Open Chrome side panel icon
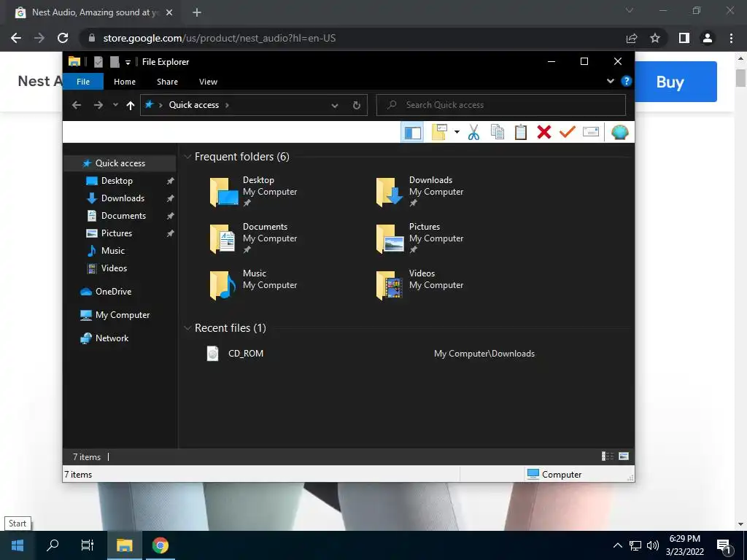Screen dimensions: 747x560 point(684,38)
